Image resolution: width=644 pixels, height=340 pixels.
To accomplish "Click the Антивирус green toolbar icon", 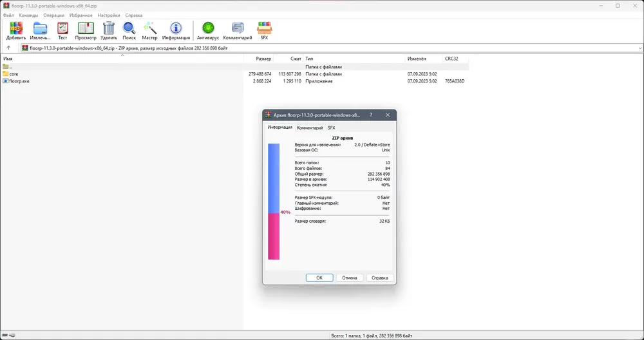I will coord(208,31).
